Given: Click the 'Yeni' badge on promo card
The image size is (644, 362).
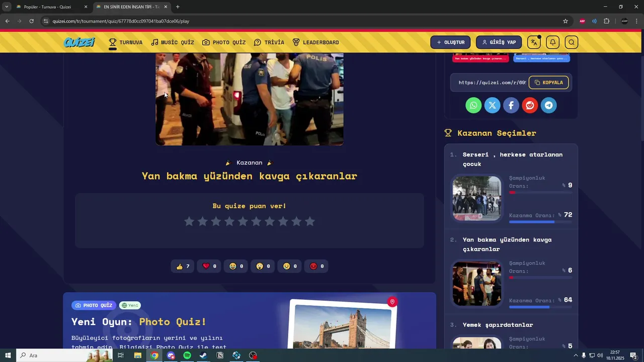Looking at the screenshot, I should click(x=130, y=305).
